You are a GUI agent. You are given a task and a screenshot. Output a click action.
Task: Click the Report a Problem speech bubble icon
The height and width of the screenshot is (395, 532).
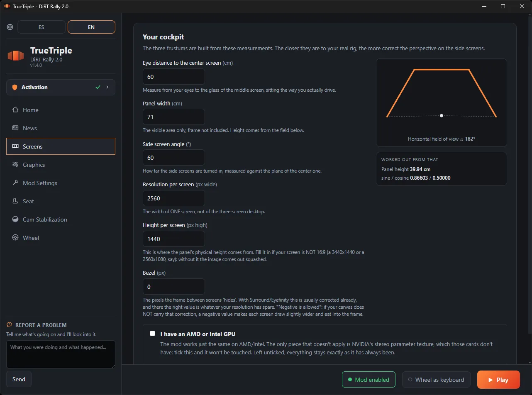coord(10,325)
